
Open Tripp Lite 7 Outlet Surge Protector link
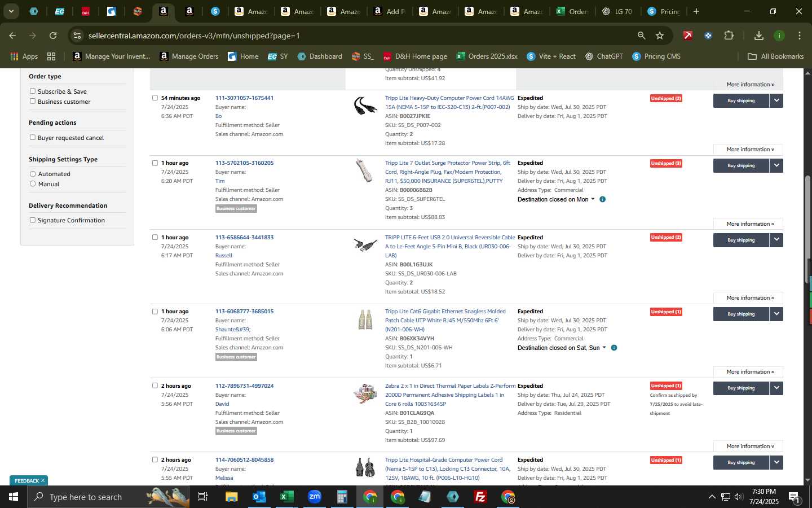coord(448,172)
